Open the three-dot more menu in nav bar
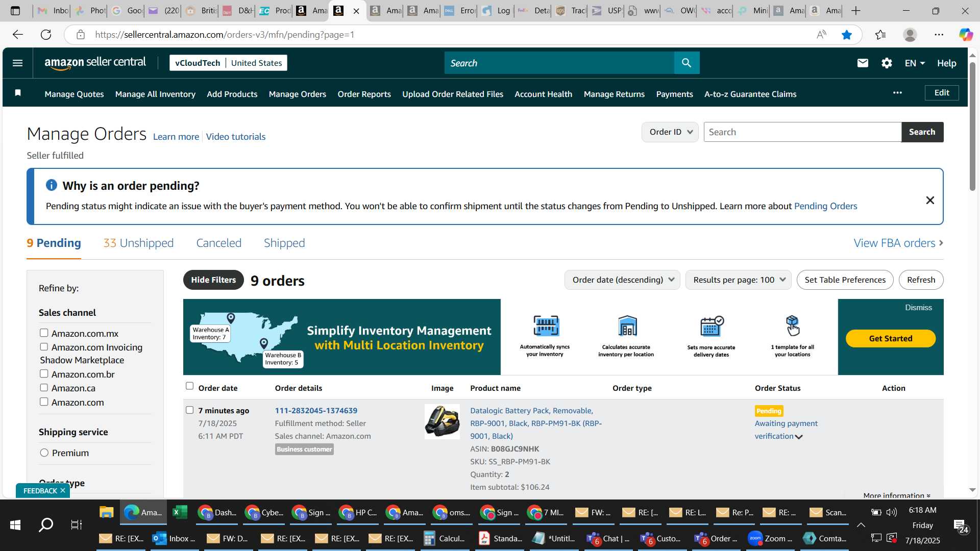 point(897,93)
